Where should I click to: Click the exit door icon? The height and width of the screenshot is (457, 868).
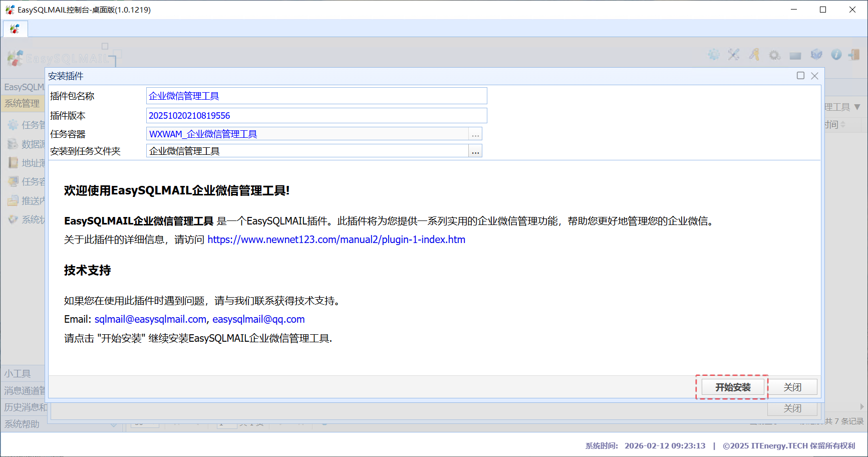pyautogui.click(x=854, y=55)
